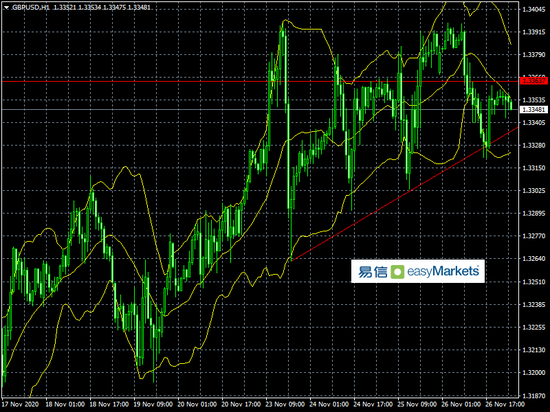
Task: Click the 1.34045 price axis label
Action: point(534,9)
